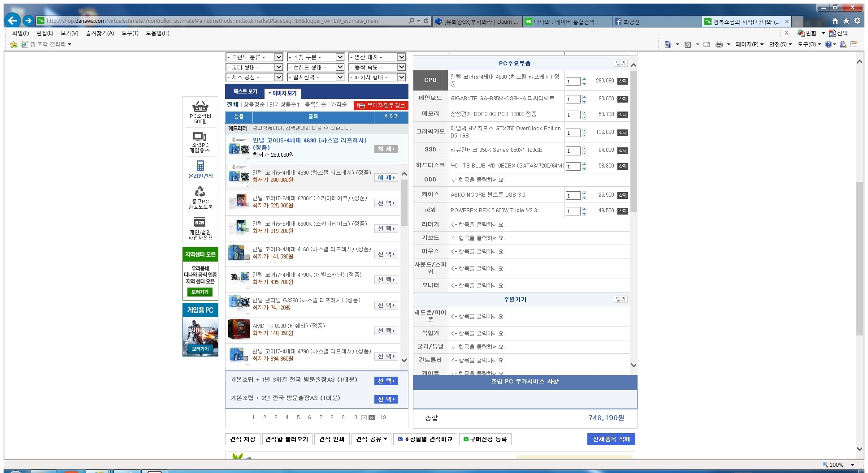Viewport: 868px width, 473px height.
Task: Increase the 메모리 quantity stepper
Action: click(584, 112)
